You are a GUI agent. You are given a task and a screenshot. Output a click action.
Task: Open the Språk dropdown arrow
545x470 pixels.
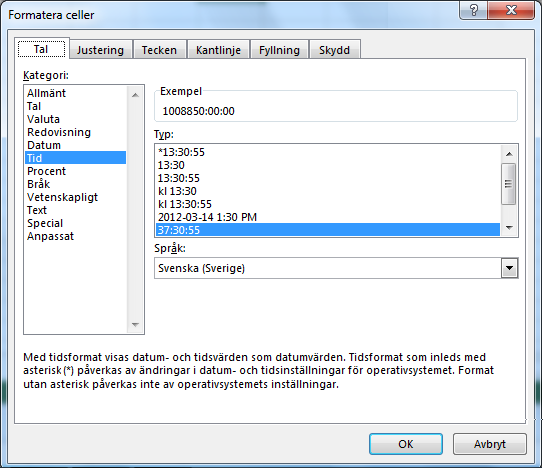(510, 268)
